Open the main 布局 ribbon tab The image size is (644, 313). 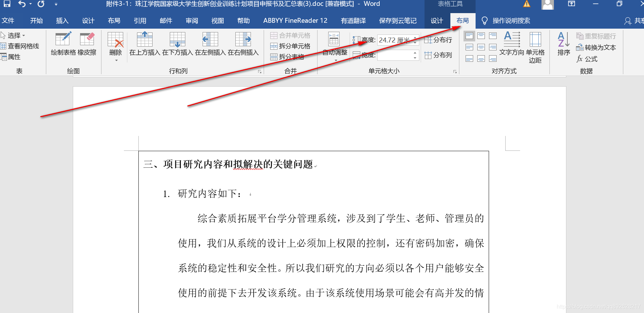pos(114,21)
